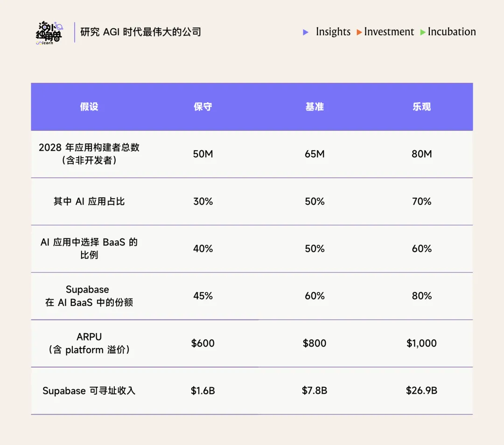This screenshot has width=504, height=445.
Task: Click 50% in the BaaS 的比例 row
Action: 315,249
